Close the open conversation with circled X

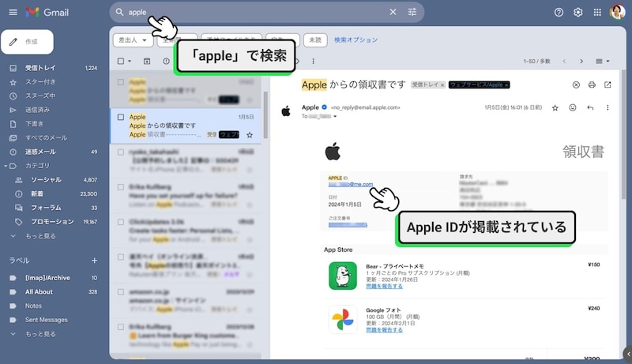[576, 84]
